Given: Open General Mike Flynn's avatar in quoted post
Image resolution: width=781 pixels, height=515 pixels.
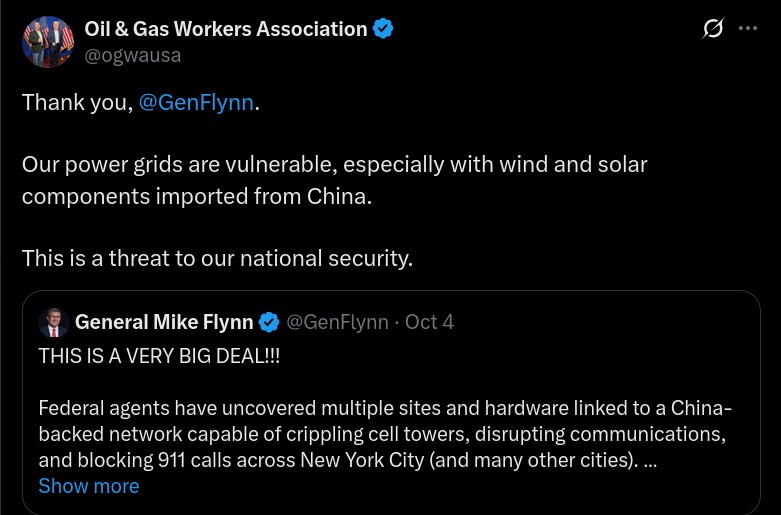Looking at the screenshot, I should pos(53,322).
